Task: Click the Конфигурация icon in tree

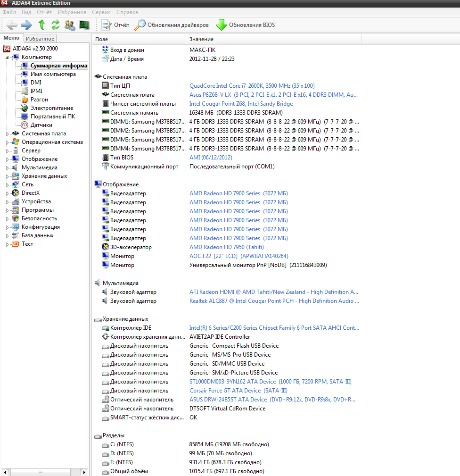Action: [16, 227]
